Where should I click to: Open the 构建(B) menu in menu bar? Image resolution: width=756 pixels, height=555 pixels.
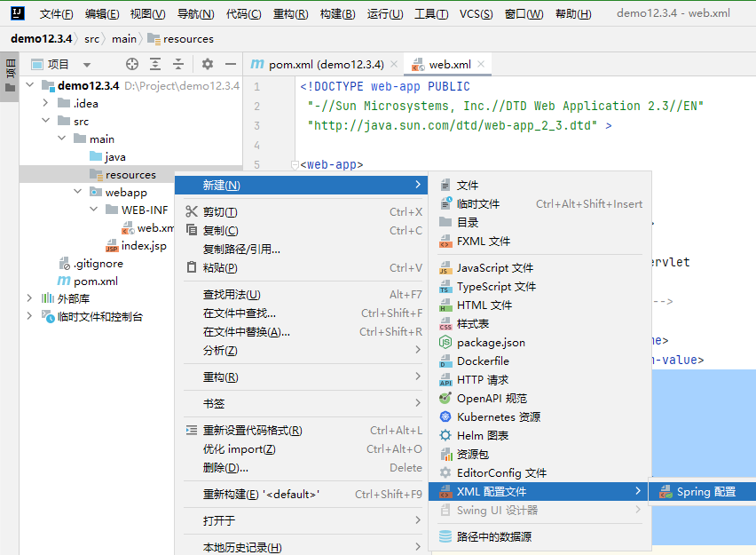(x=337, y=14)
